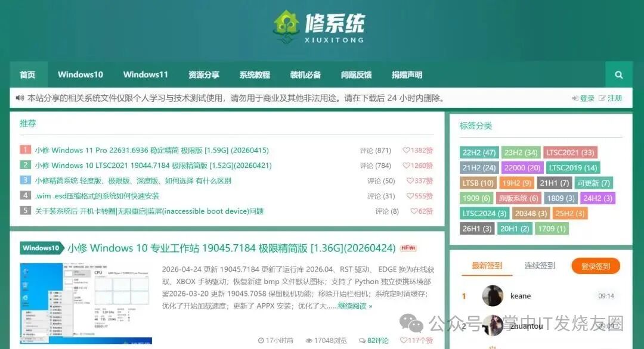The width and height of the screenshot is (644, 349).
Task: Click 62赞 like count
Action: pyautogui.click(x=422, y=211)
